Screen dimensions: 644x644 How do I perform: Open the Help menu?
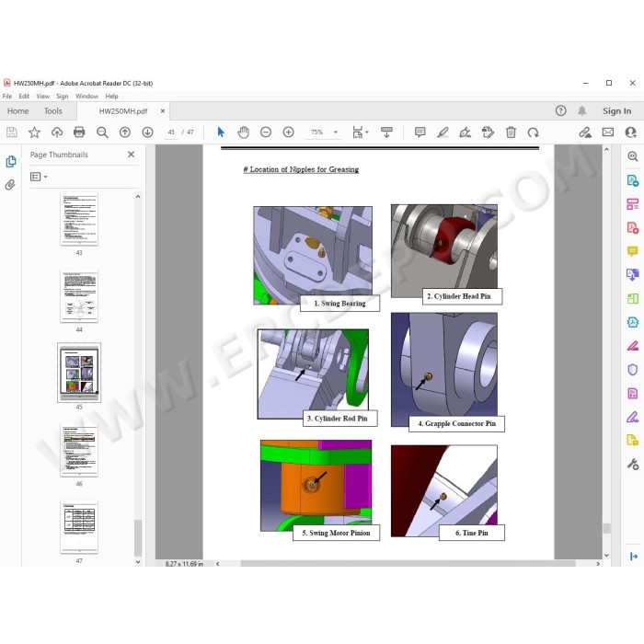point(111,96)
